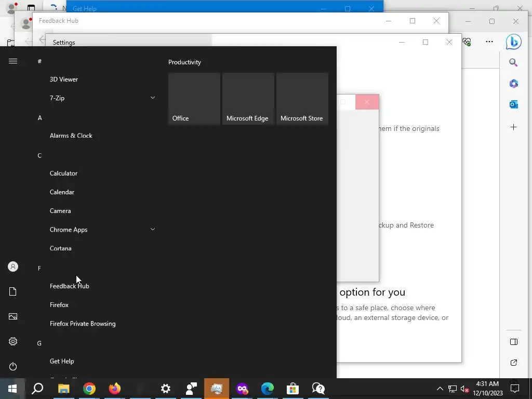This screenshot has width=532, height=399.
Task: Open Firefox Private Browsing taskbar icon
Action: click(x=242, y=389)
